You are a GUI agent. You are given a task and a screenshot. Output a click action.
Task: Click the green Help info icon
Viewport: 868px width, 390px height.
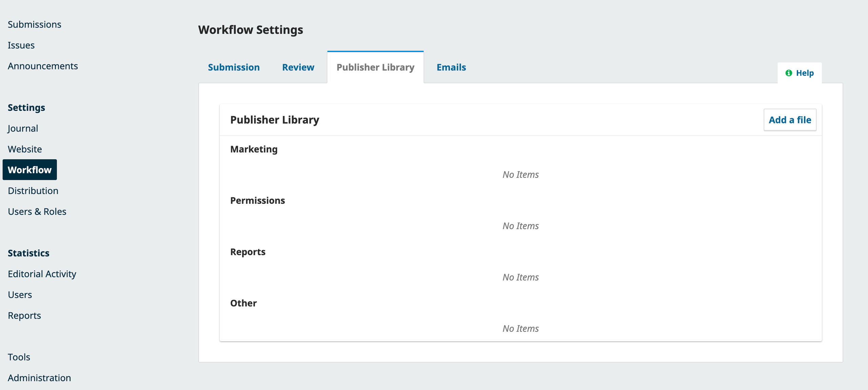[x=789, y=73]
